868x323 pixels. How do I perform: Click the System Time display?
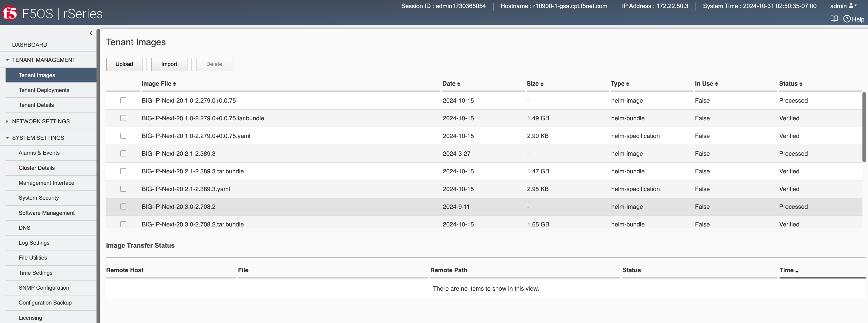coord(759,6)
